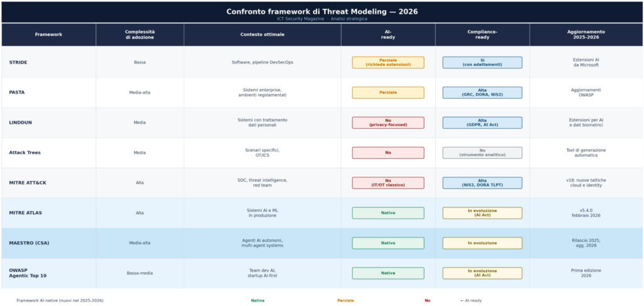Click Sistemi AI e ML in produzione cell
This screenshot has height=306, width=644.
coord(262,213)
